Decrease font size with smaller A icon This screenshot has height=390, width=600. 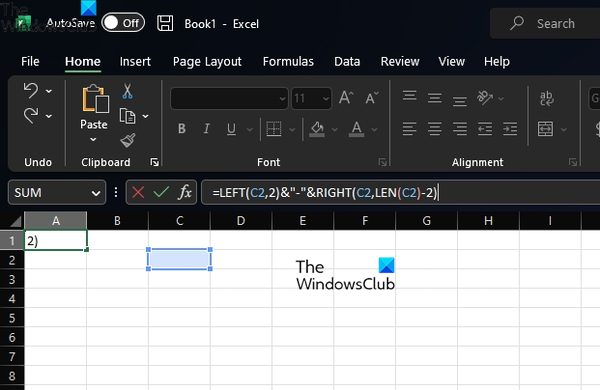pyautogui.click(x=371, y=98)
